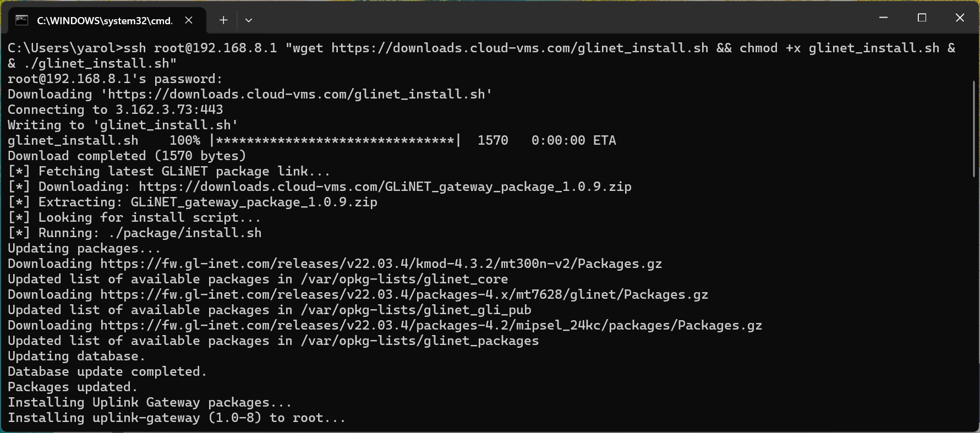980x433 pixels.
Task: Click the 100% download progress bar
Action: 311,140
